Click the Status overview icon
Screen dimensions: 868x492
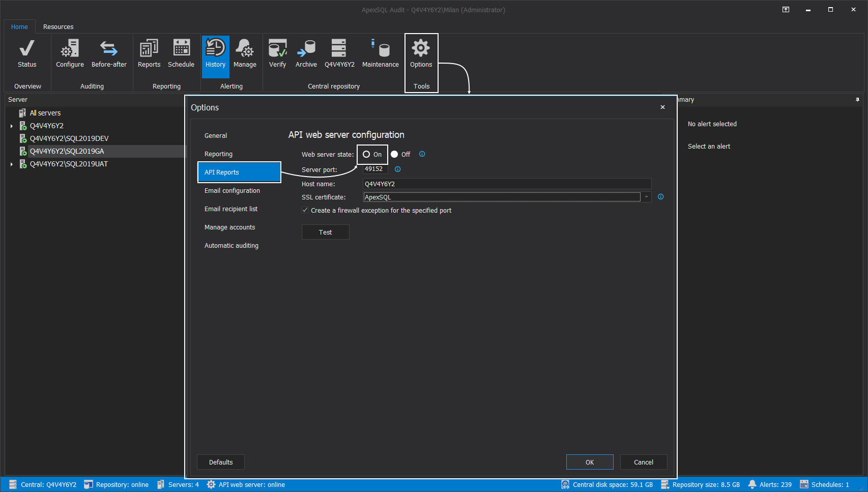click(26, 53)
